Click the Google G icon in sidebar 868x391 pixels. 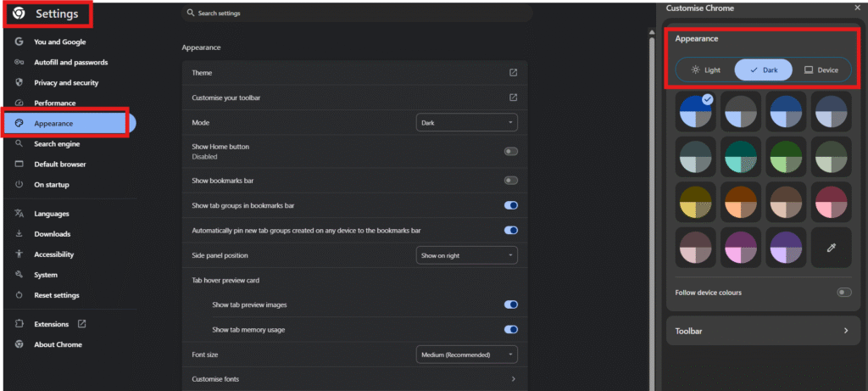click(19, 42)
